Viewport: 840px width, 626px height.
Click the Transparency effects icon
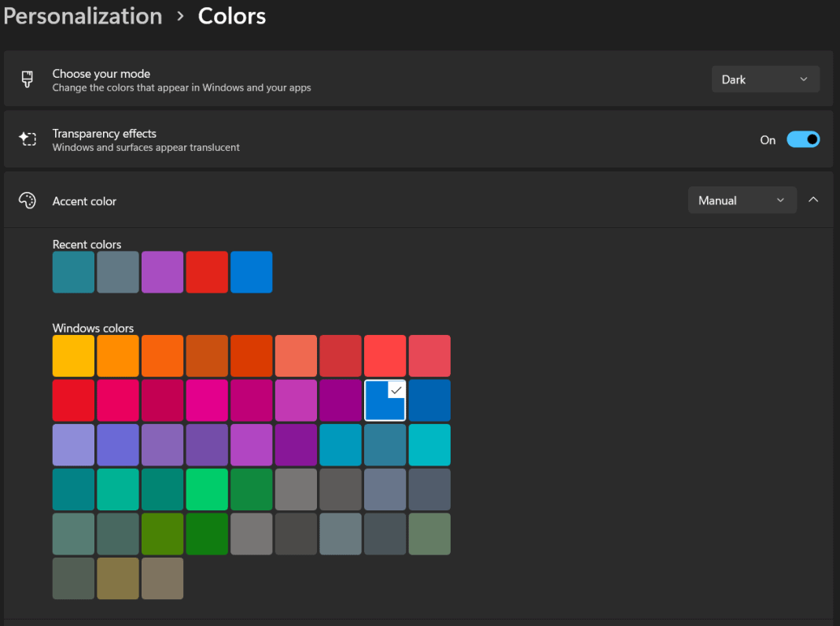(x=28, y=138)
